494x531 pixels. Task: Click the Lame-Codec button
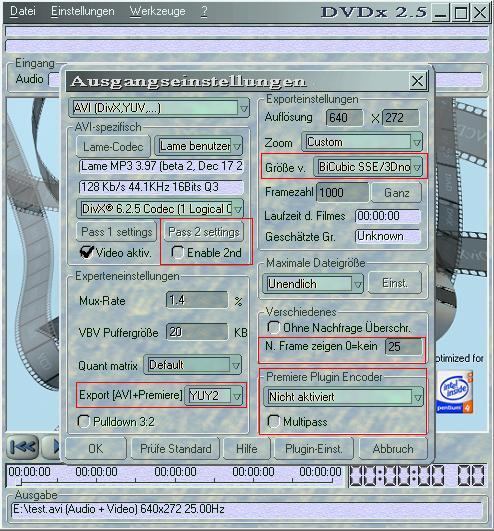(x=113, y=146)
